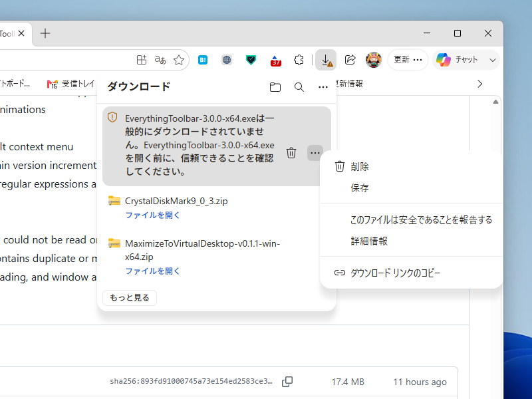Click the shield warning icon for EverythingToolbar

click(112, 118)
